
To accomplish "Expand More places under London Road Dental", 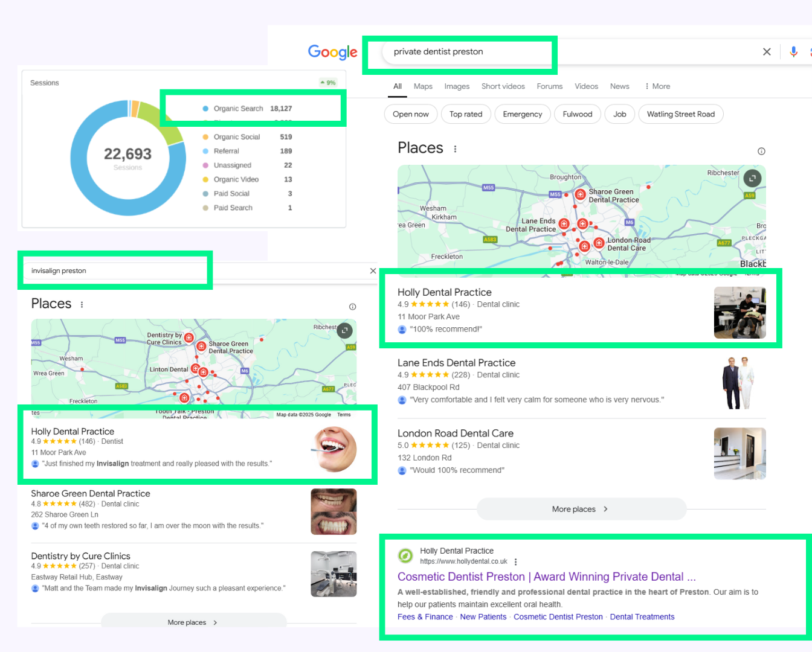I will 581,509.
